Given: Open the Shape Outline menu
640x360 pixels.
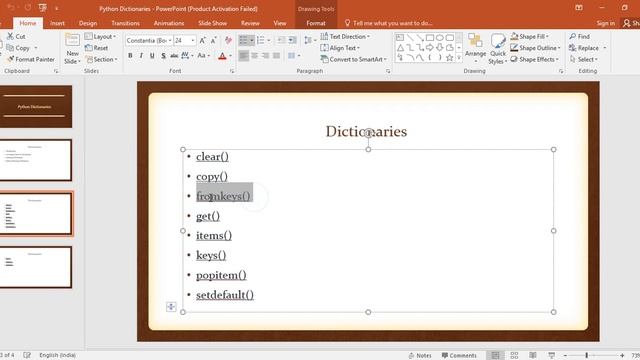Looking at the screenshot, I should (x=536, y=48).
